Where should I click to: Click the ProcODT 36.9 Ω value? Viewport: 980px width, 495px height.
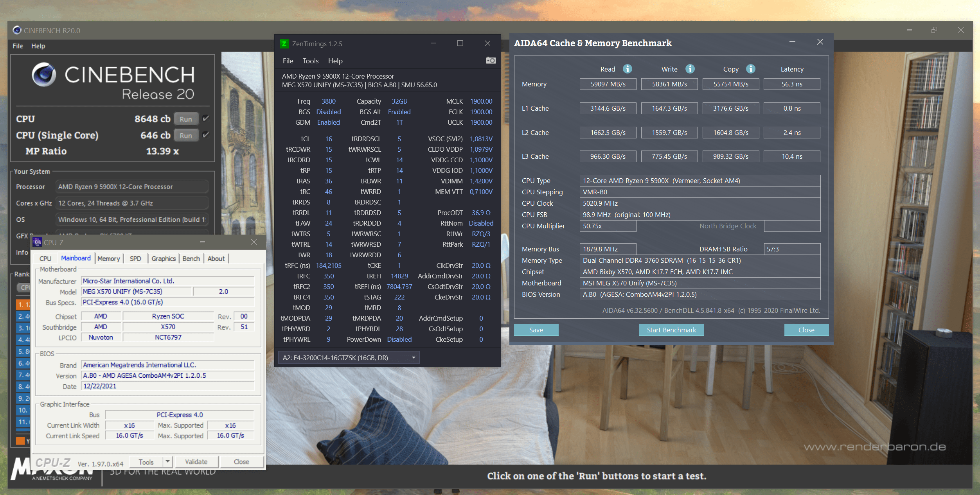tap(481, 213)
